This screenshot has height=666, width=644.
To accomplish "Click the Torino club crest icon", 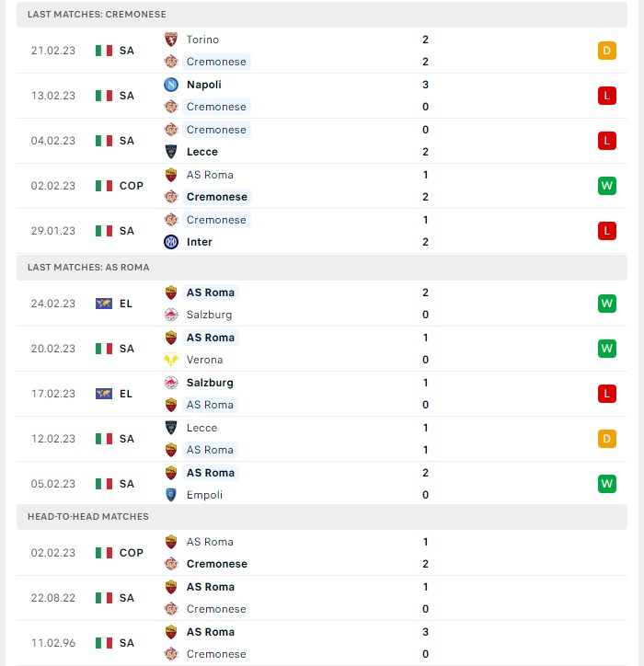I will pyautogui.click(x=171, y=40).
